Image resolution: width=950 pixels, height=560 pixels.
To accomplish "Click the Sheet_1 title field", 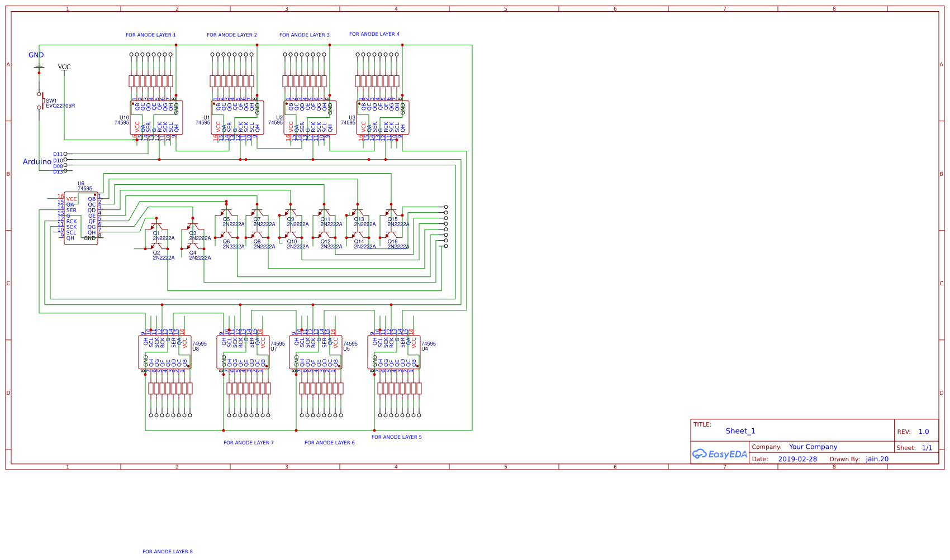I will (x=740, y=431).
